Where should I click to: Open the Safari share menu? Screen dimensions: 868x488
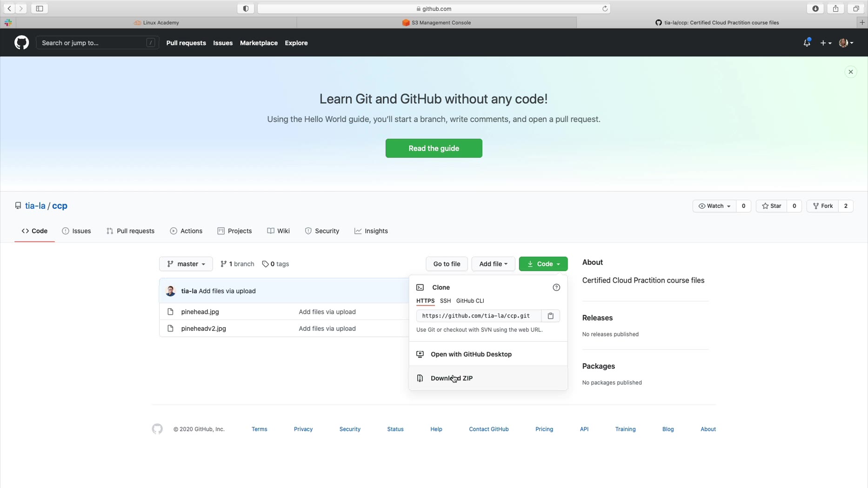835,8
